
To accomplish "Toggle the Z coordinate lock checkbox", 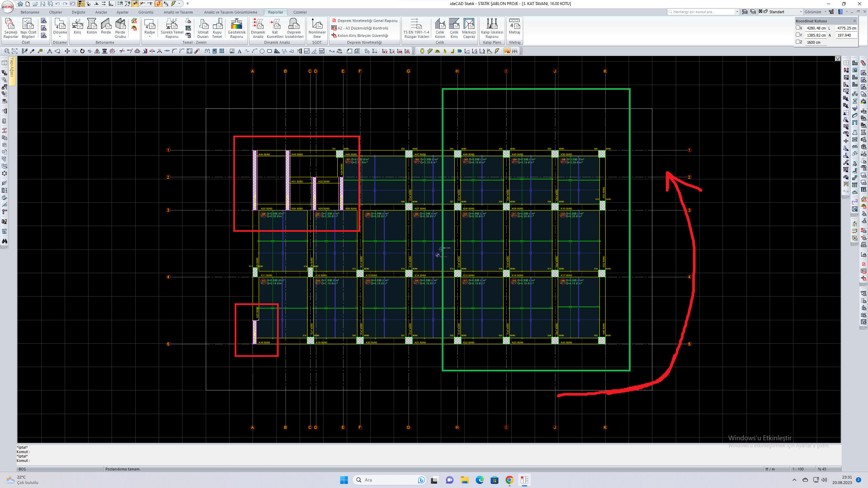I will point(798,42).
